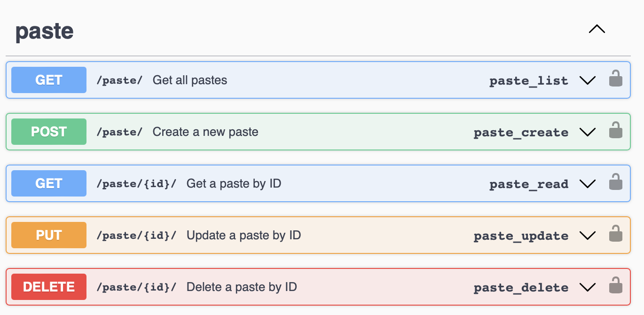Click the lock icon for paste_list

[x=615, y=79]
